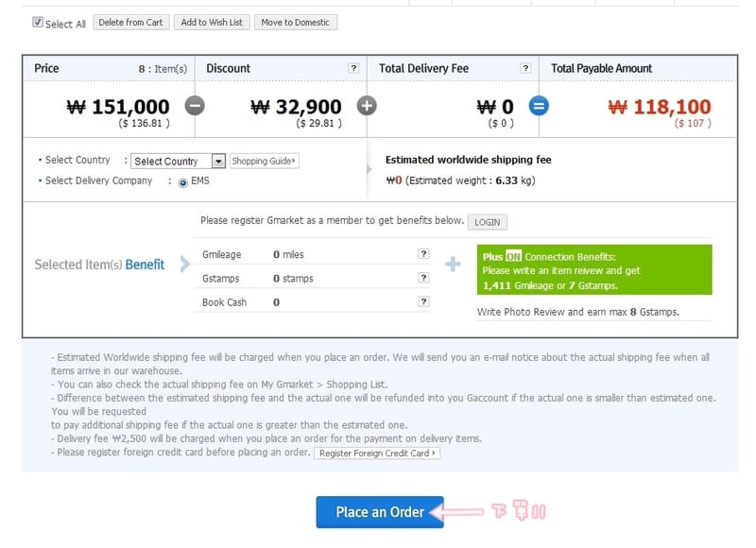
Task: Click the 0 miles Gmileage value
Action: pyautogui.click(x=288, y=254)
